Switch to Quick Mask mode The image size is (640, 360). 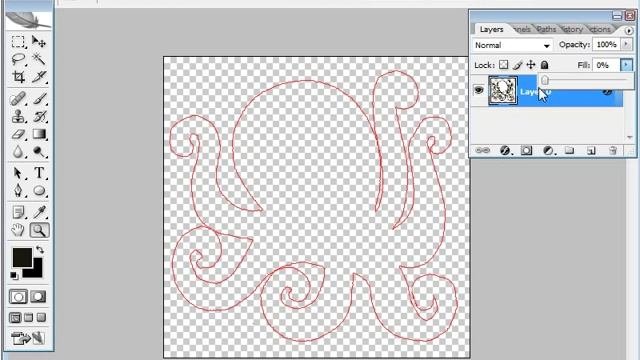click(38, 297)
